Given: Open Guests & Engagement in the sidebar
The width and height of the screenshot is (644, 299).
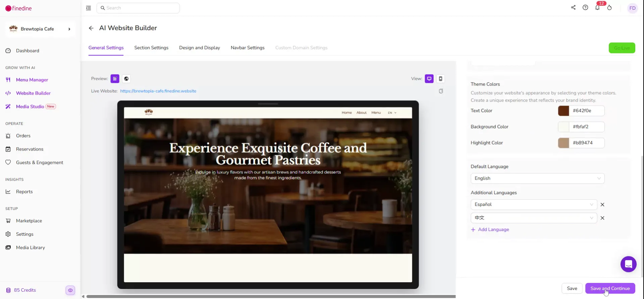Looking at the screenshot, I should [x=40, y=163].
